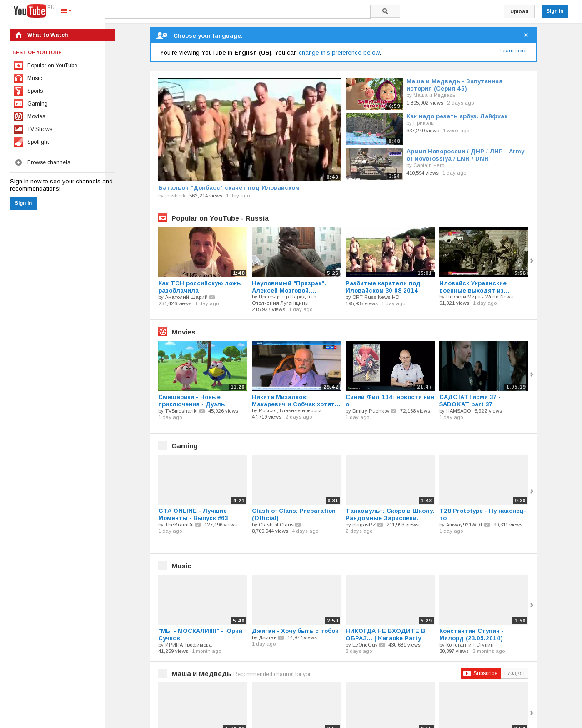Show next Movies row videos arrow
Screen dimensions: 582x728
tap(532, 374)
